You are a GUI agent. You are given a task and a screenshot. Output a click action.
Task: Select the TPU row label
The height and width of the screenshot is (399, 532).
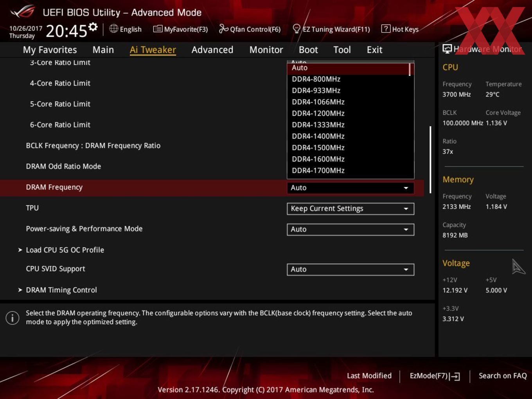(32, 208)
